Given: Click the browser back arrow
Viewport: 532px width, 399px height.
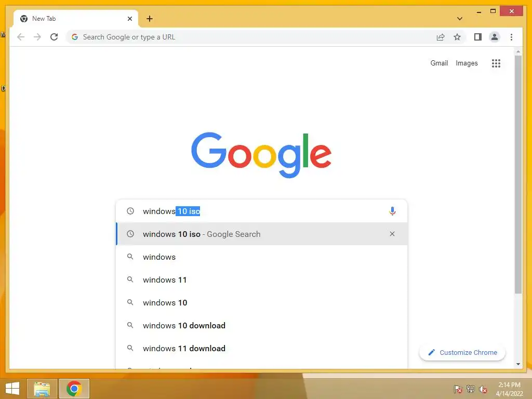Looking at the screenshot, I should (21, 37).
